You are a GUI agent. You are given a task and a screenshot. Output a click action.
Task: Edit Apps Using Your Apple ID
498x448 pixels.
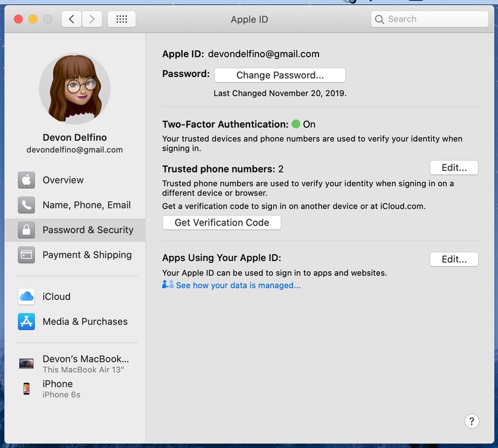pyautogui.click(x=454, y=259)
